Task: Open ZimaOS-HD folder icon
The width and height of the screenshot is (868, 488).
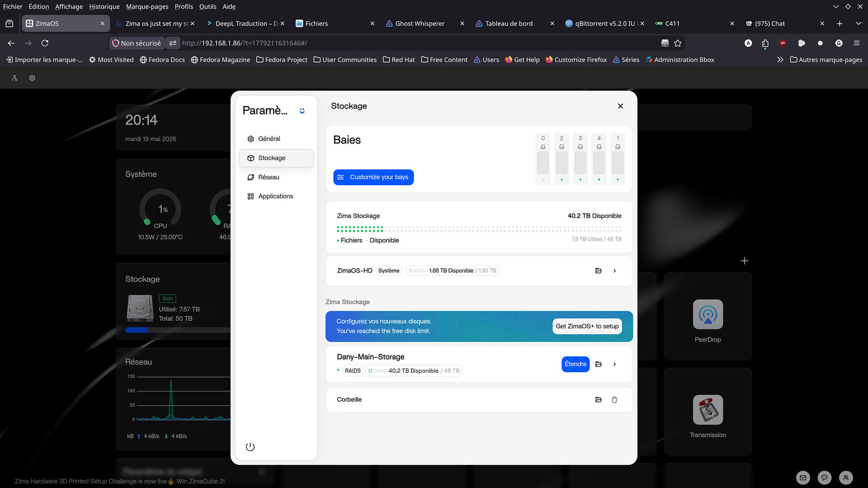Action: pos(598,271)
